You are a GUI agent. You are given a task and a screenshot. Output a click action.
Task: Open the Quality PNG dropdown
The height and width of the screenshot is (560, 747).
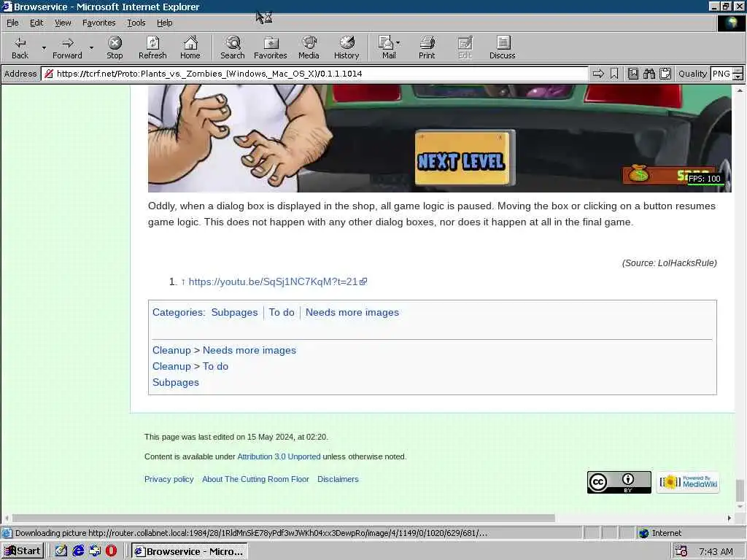pos(738,74)
